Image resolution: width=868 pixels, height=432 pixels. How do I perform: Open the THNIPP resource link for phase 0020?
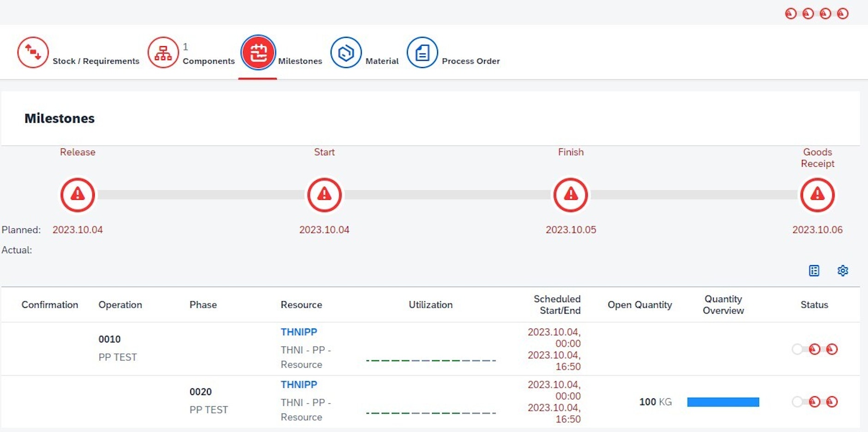pyautogui.click(x=298, y=384)
